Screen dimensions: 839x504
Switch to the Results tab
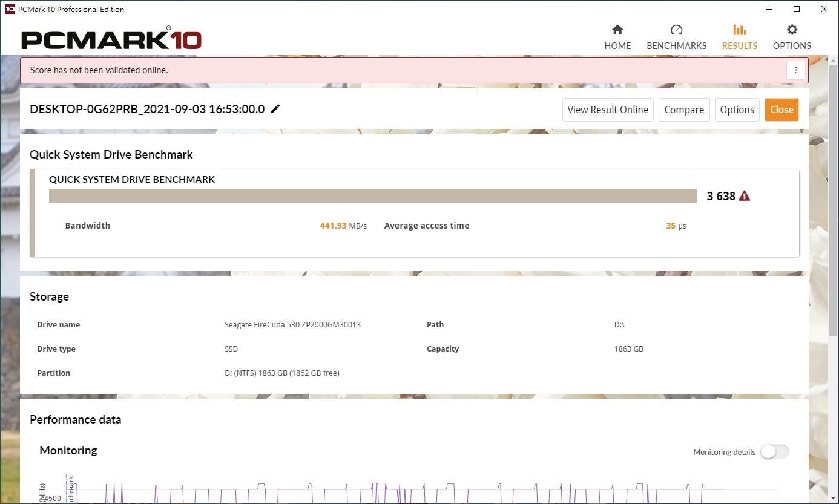coord(739,38)
